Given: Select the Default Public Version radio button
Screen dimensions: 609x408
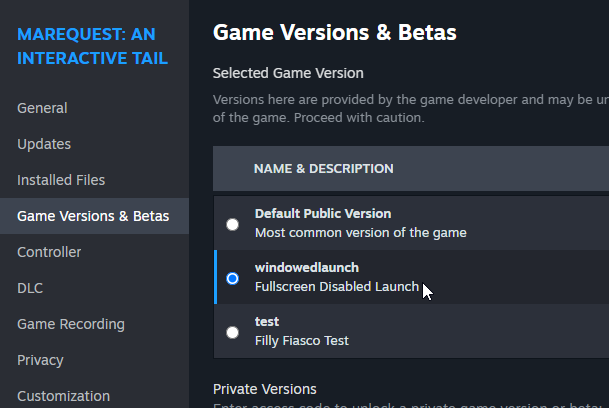Looking at the screenshot, I should [233, 224].
